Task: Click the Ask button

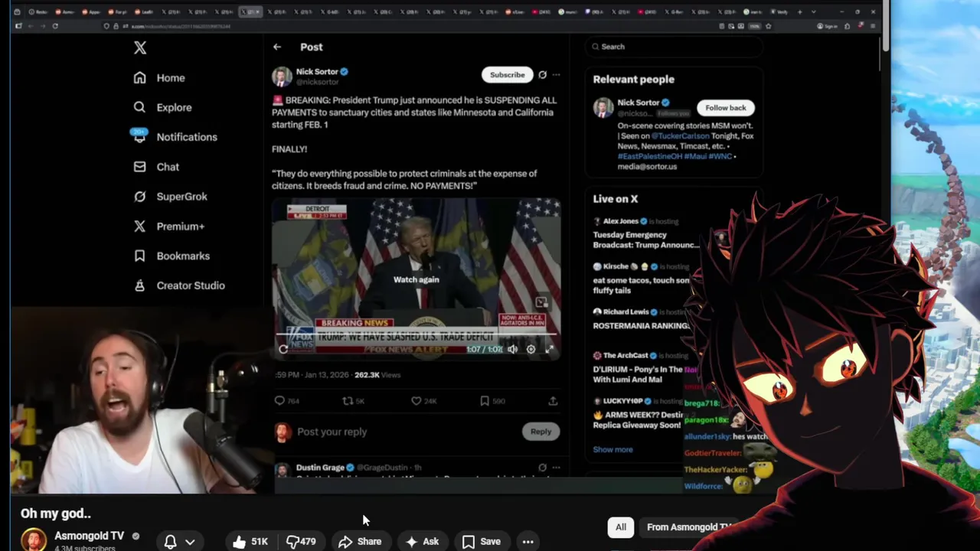Action: pyautogui.click(x=422, y=542)
